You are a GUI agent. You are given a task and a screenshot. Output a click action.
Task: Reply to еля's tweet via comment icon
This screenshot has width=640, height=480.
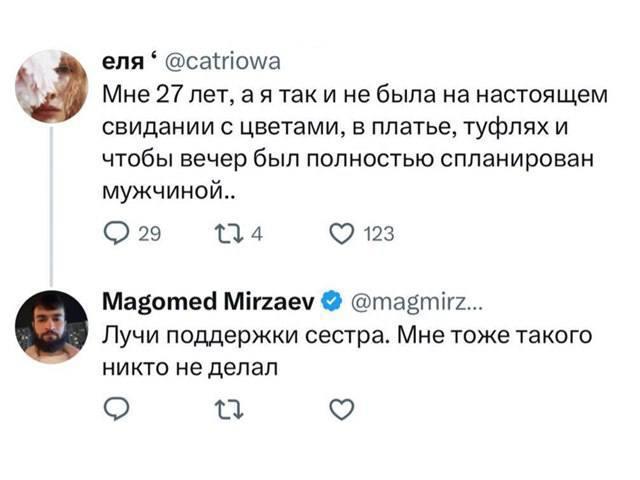(116, 234)
